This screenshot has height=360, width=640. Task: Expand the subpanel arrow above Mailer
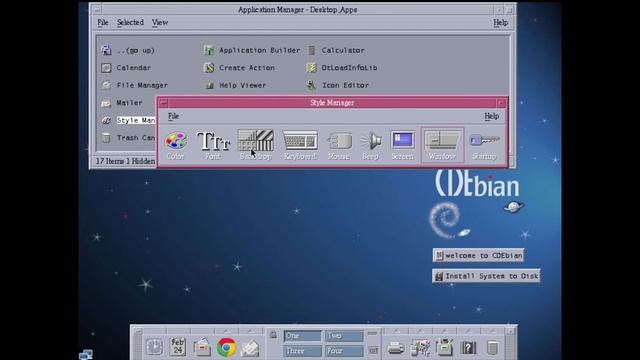(x=250, y=331)
